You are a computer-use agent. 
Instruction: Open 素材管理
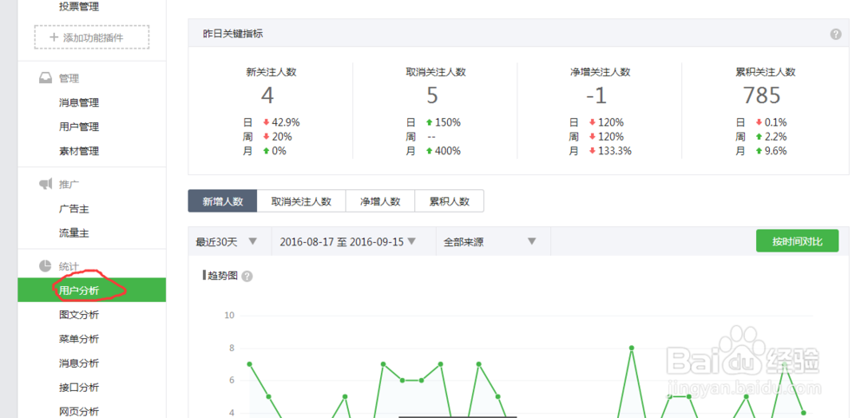coord(79,151)
